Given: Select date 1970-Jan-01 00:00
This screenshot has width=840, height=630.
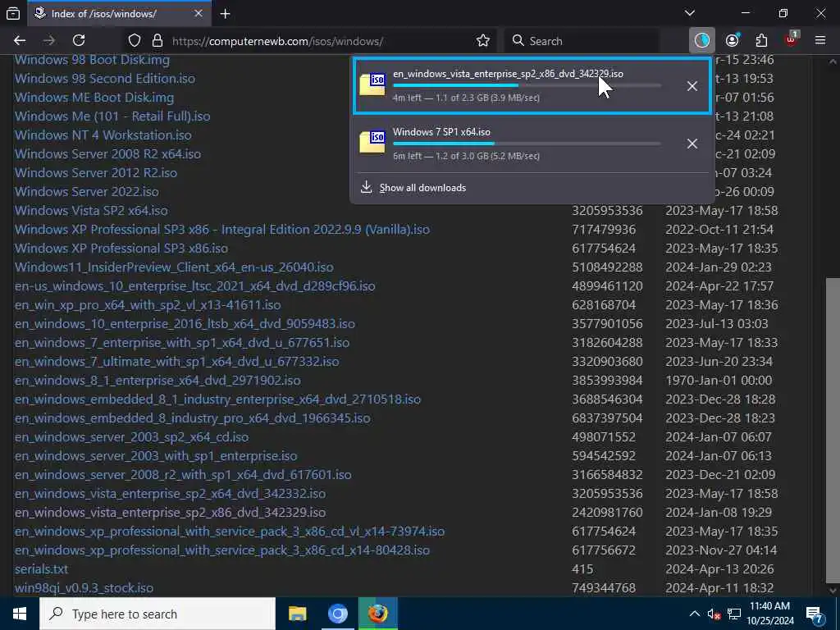Looking at the screenshot, I should click(x=719, y=381).
